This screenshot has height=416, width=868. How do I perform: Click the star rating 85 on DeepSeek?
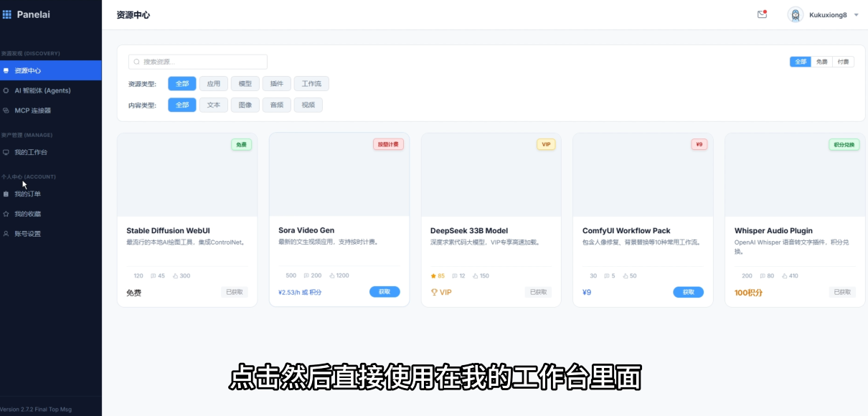pyautogui.click(x=438, y=275)
